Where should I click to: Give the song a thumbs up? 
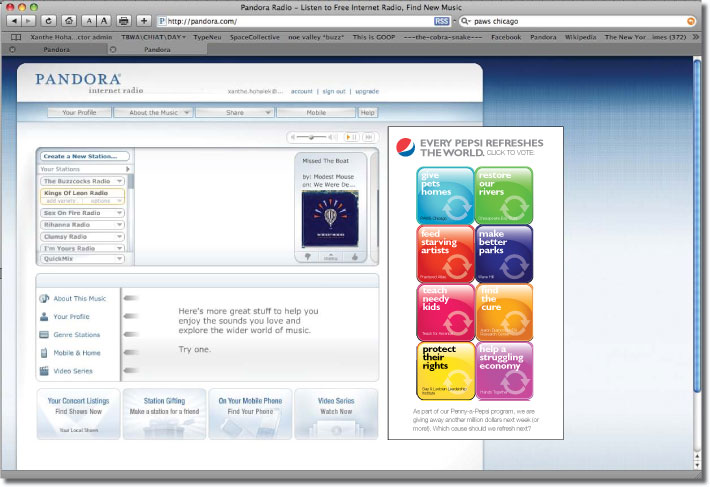(355, 257)
